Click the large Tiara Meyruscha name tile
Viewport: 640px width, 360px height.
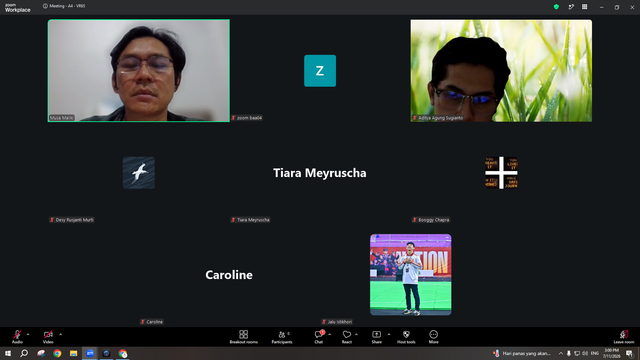320,173
